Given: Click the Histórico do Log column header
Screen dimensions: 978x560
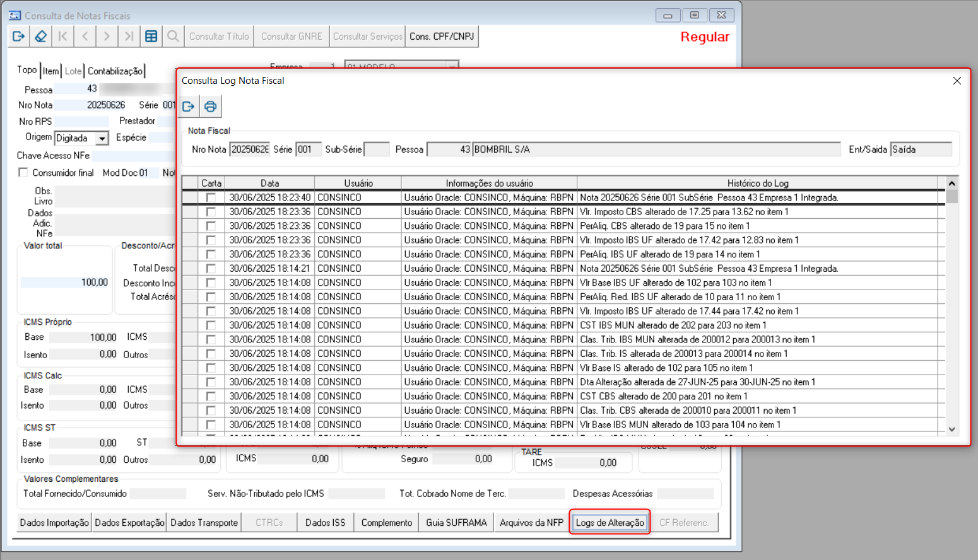Looking at the screenshot, I should point(758,183).
